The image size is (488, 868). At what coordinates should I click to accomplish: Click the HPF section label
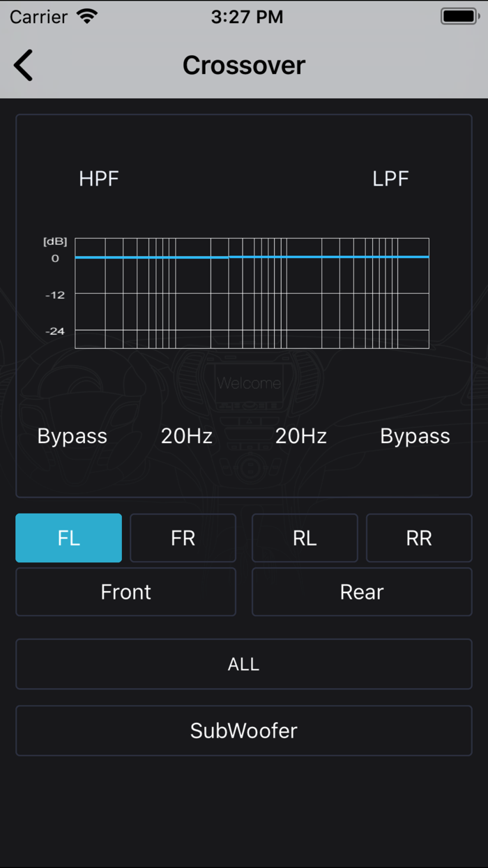98,179
